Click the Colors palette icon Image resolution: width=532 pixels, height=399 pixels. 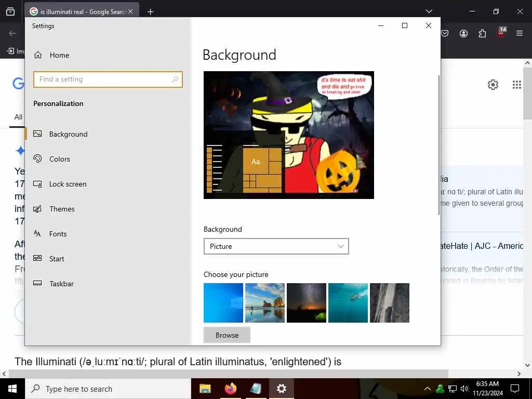pyautogui.click(x=37, y=158)
